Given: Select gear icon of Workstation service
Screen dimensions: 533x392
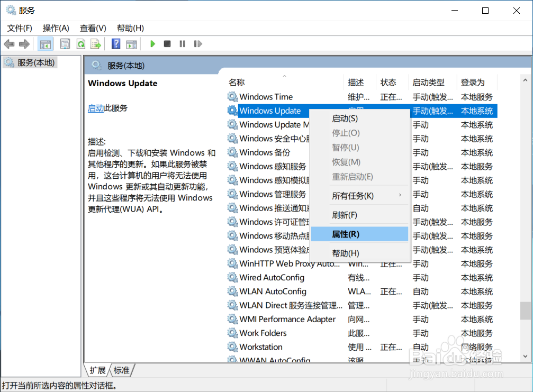Looking at the screenshot, I should tap(232, 347).
